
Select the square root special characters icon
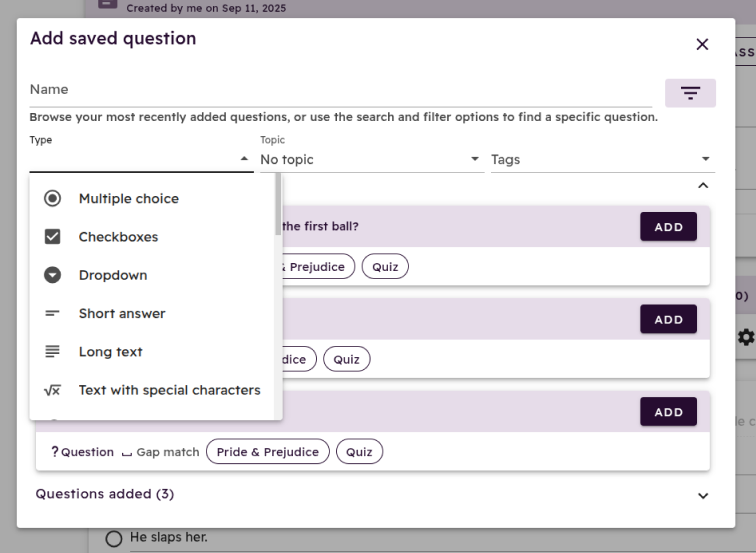53,390
